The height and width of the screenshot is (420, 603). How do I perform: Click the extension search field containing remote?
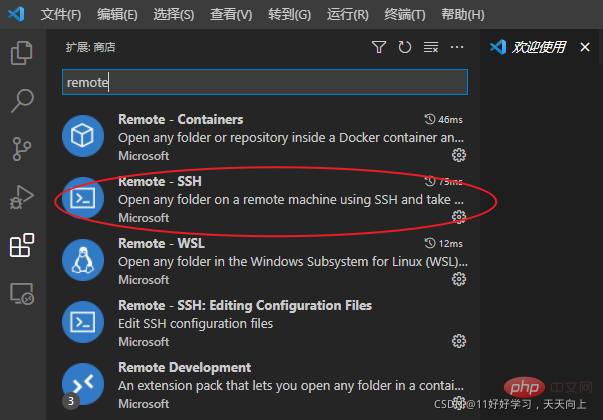coord(265,82)
